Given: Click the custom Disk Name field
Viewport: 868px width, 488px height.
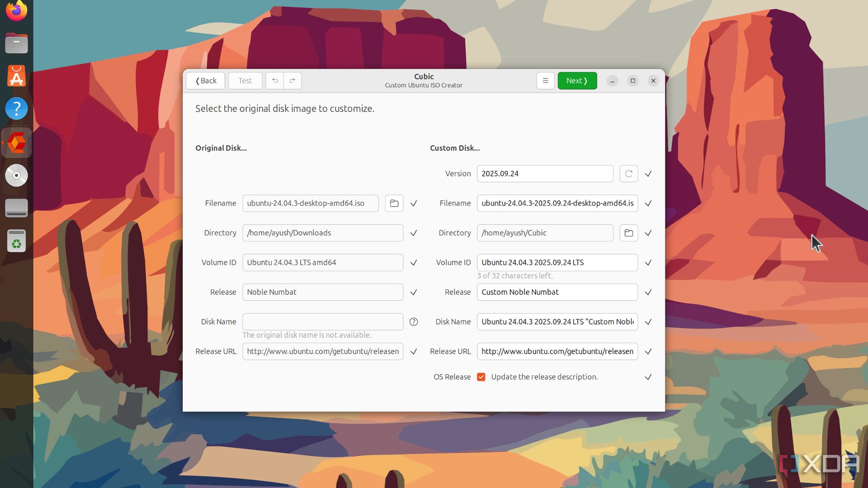Looking at the screenshot, I should tap(557, 322).
